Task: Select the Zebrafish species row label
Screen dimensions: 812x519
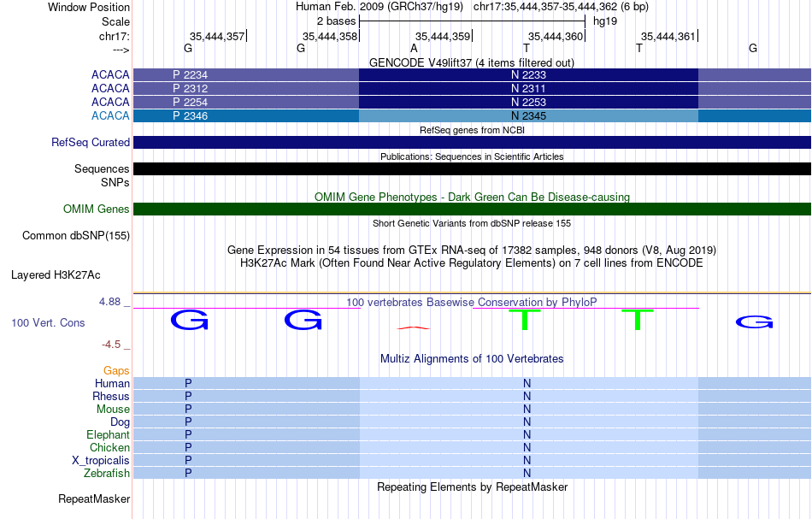Action: (107, 473)
